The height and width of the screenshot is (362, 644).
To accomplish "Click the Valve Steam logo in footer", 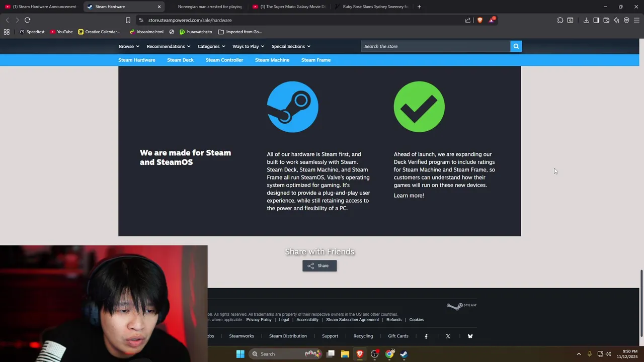I will pyautogui.click(x=461, y=306).
